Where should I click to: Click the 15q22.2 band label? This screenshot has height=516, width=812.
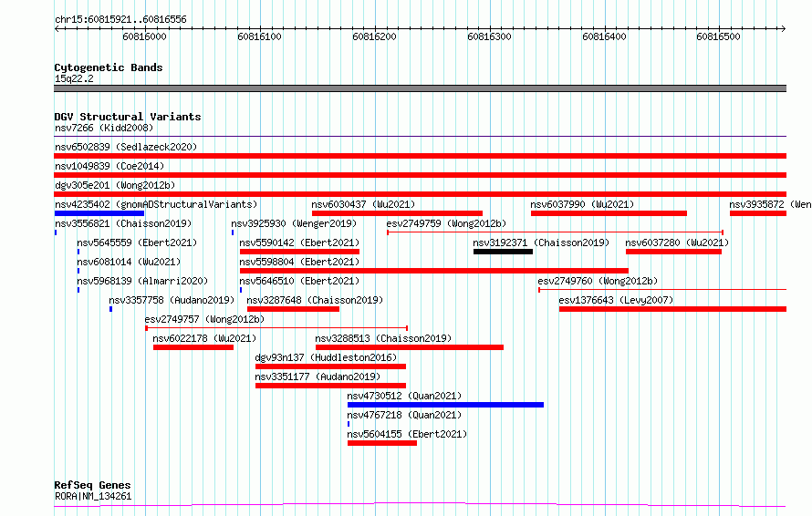coord(74,78)
